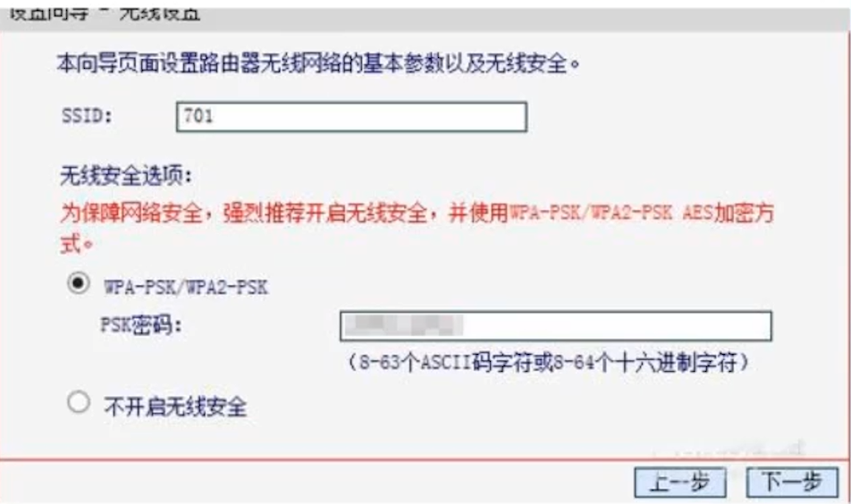Viewport: 851px width, 504px height.
Task: Click the red 为保障网络安全 warning text
Action: pos(417,227)
